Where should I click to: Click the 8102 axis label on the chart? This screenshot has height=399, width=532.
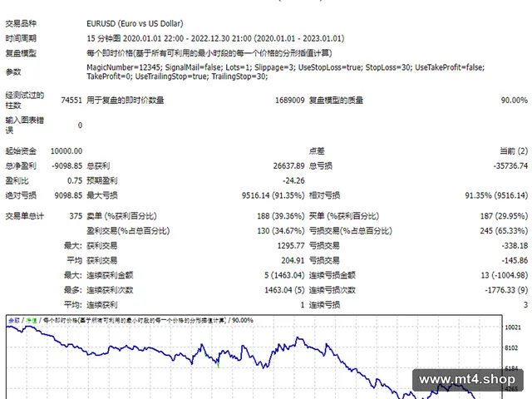511,348
